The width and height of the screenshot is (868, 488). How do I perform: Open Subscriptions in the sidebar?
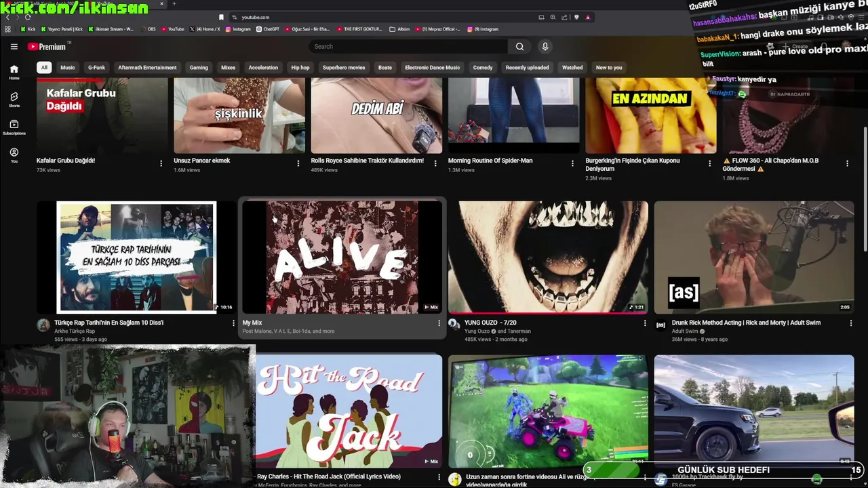click(14, 127)
